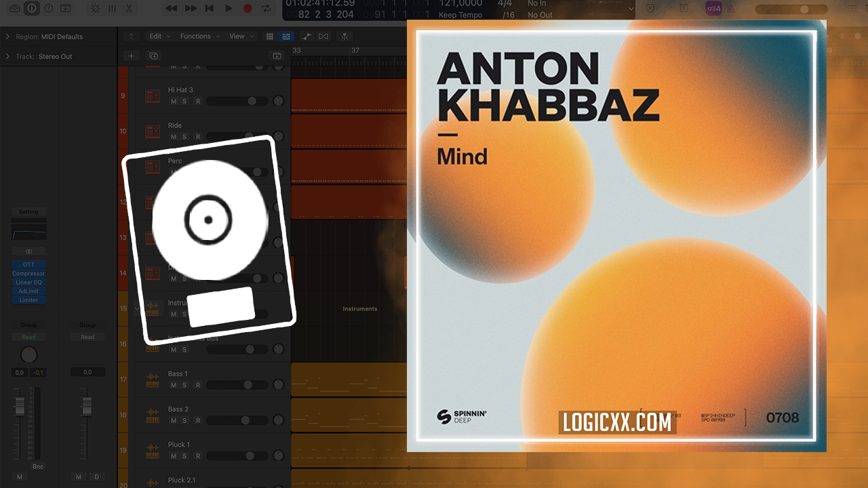The width and height of the screenshot is (868, 488).
Task: Open Quick Help question mark icon
Action: [x=48, y=8]
